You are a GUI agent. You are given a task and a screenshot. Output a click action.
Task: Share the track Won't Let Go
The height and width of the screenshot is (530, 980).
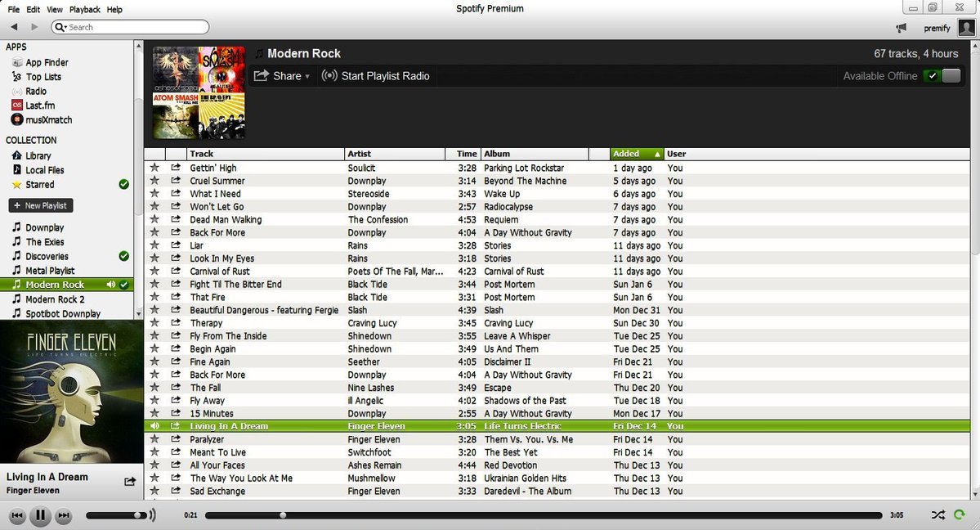point(176,206)
